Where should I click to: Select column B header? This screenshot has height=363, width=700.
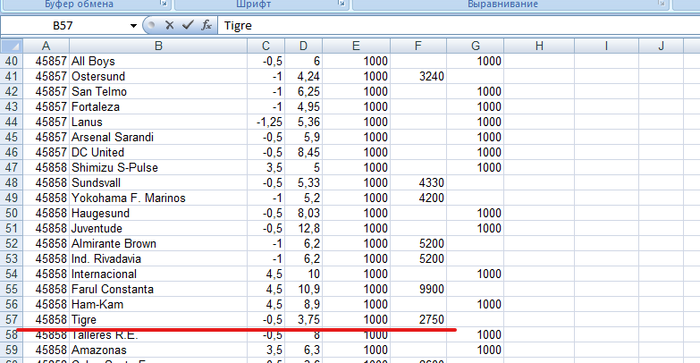point(158,46)
